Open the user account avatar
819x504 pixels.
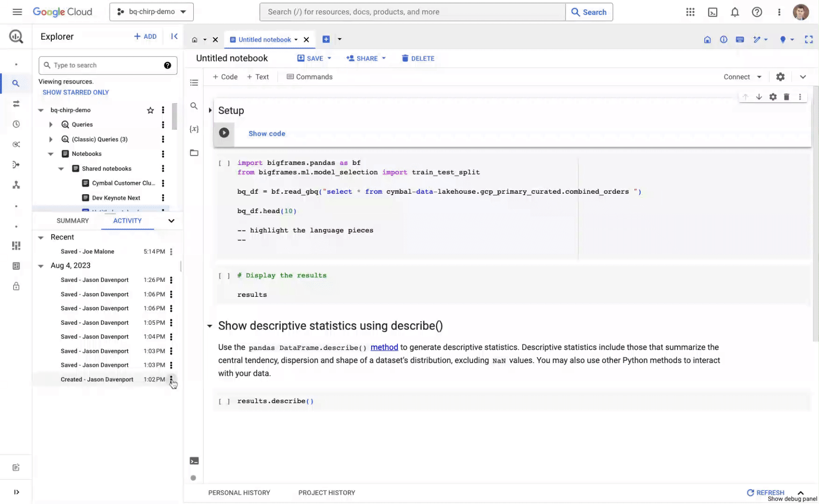[801, 12]
